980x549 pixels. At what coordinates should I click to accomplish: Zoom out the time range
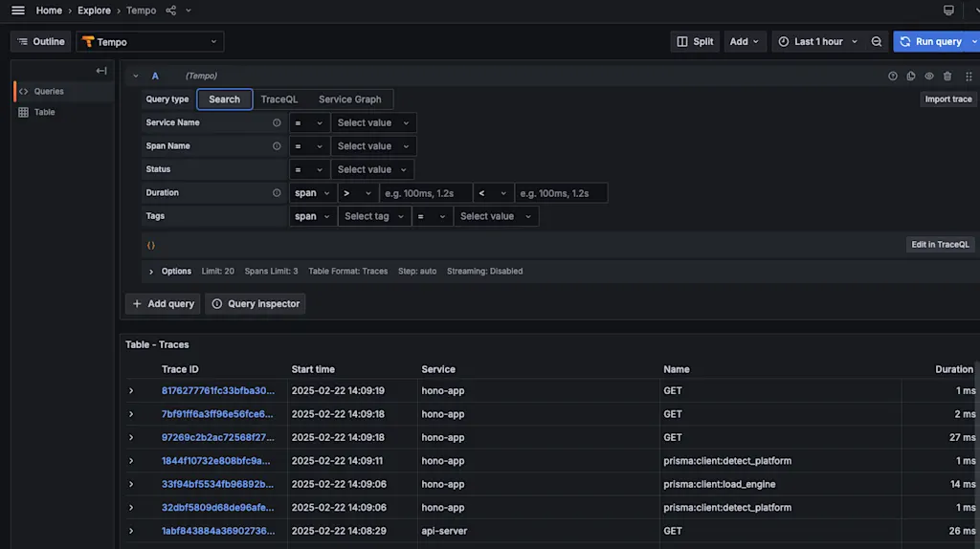(x=877, y=41)
